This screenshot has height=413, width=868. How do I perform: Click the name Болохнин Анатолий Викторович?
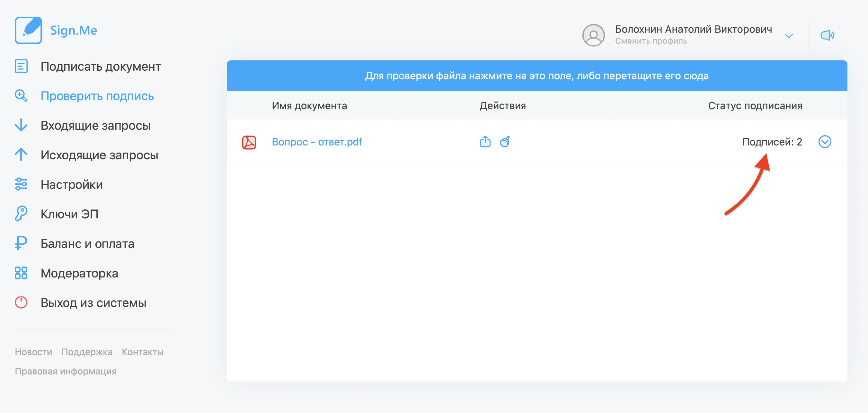(x=694, y=29)
